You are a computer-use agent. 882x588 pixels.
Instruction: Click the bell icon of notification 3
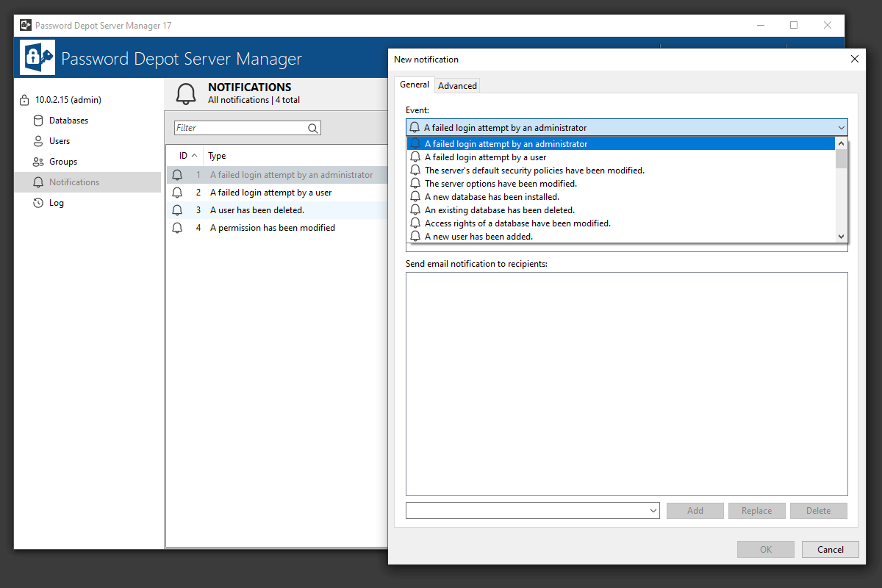click(177, 210)
